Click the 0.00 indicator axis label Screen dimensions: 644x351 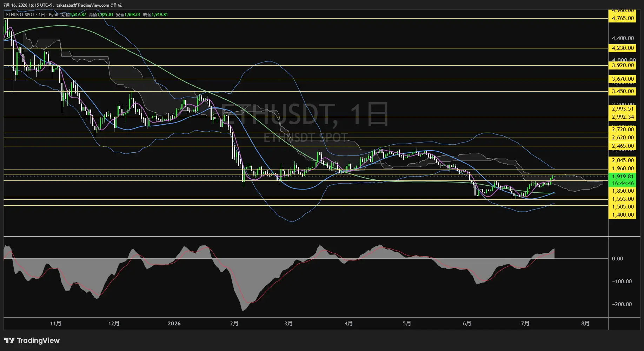pyautogui.click(x=617, y=259)
